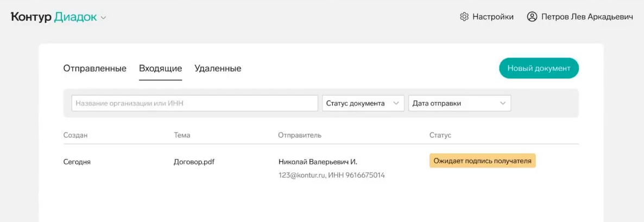Click the Отправитель column header
This screenshot has height=222, width=644.
pyautogui.click(x=300, y=135)
